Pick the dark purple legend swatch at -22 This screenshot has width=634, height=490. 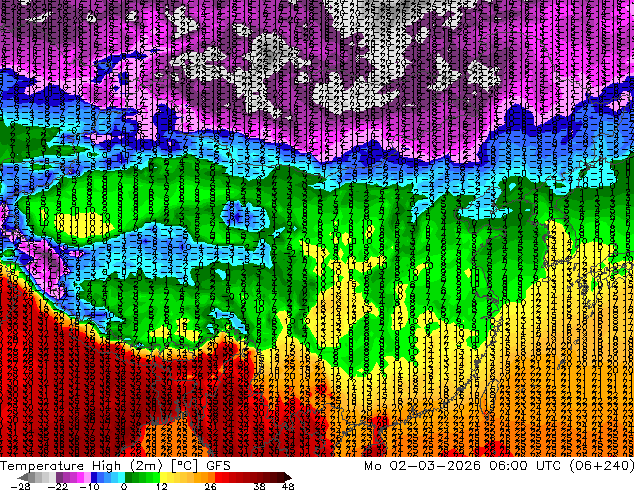tap(59, 477)
